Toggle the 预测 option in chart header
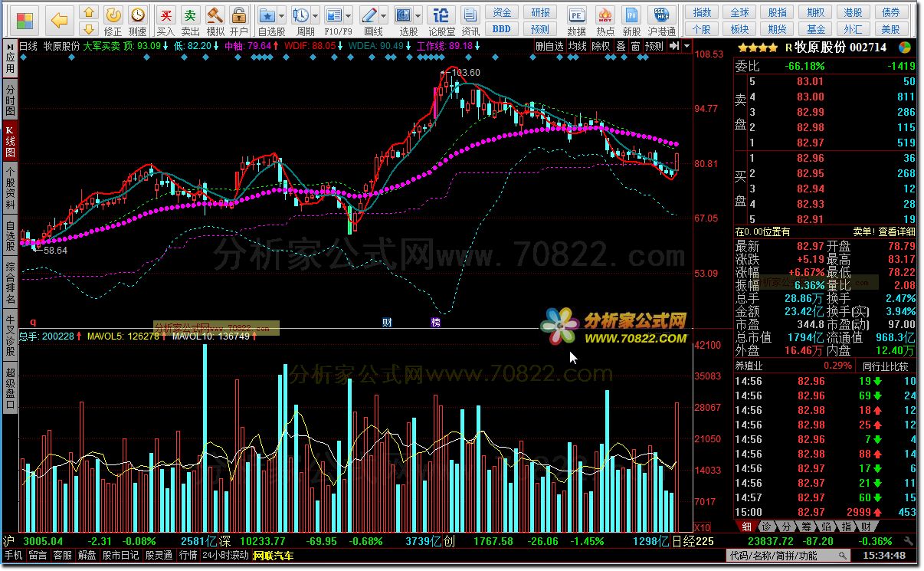 pos(654,46)
